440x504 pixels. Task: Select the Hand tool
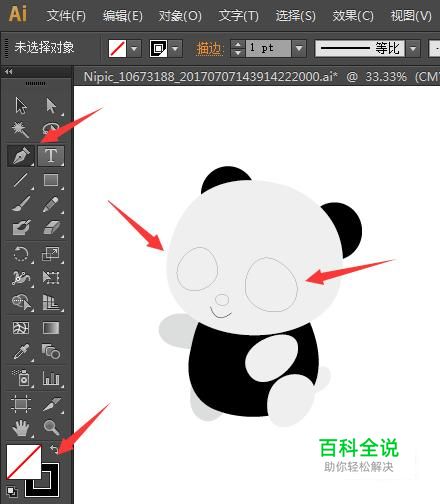point(21,427)
